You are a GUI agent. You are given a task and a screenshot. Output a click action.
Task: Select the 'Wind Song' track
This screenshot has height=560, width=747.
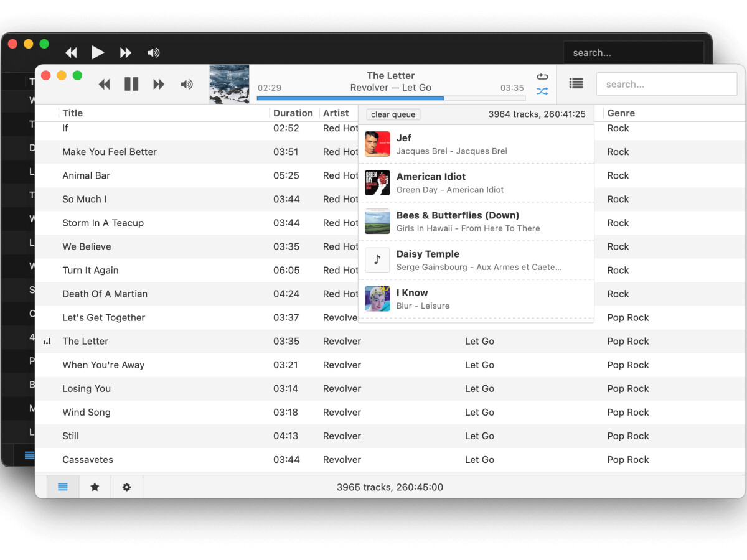390,412
